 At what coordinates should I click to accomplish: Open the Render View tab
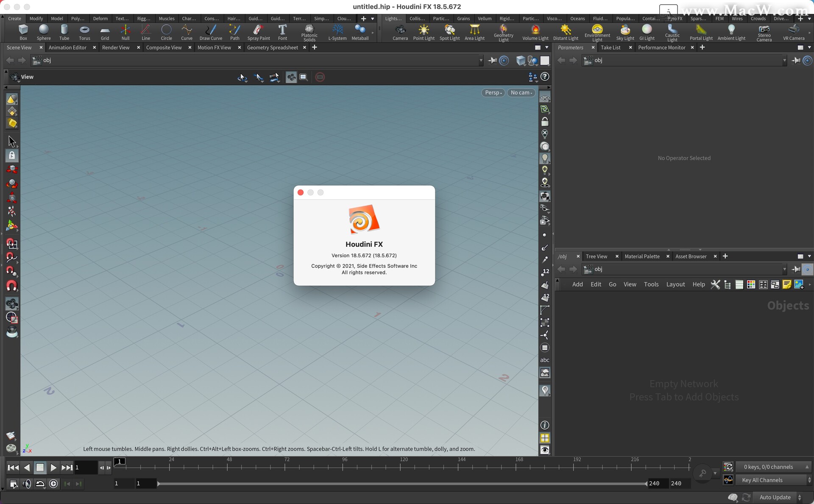116,47
